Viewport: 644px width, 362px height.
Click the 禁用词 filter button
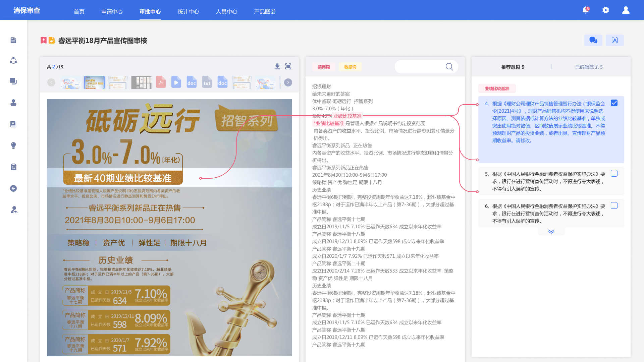(x=324, y=67)
